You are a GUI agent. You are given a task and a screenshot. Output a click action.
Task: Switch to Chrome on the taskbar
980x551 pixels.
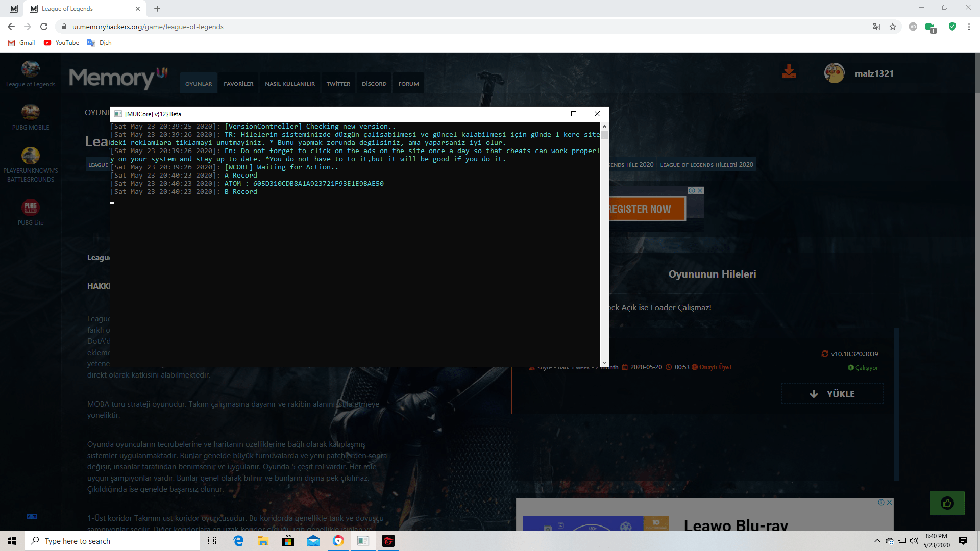click(x=338, y=541)
